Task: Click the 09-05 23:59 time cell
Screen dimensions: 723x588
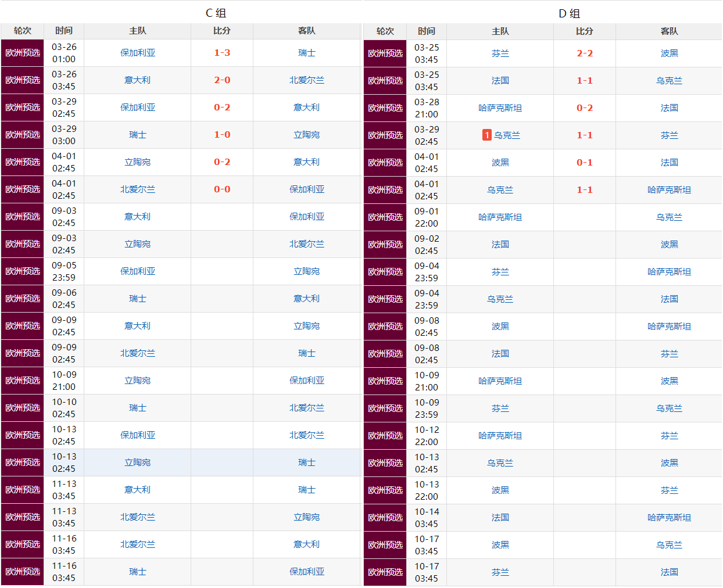Action: point(64,271)
